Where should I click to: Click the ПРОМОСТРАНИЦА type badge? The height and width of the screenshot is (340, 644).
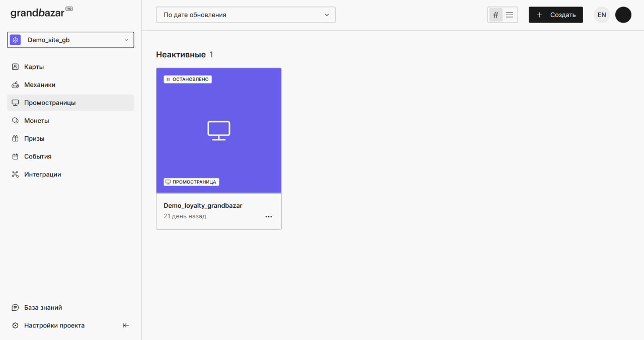191,182
